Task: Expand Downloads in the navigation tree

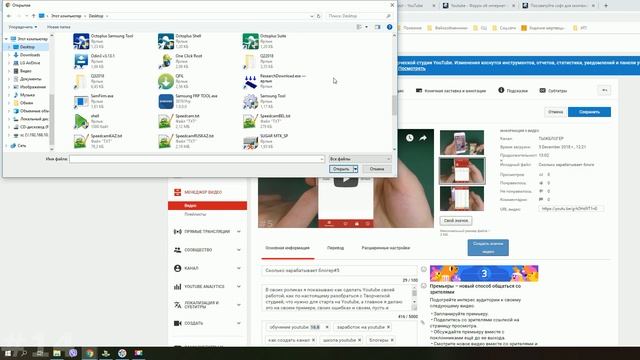Action: 9,55
